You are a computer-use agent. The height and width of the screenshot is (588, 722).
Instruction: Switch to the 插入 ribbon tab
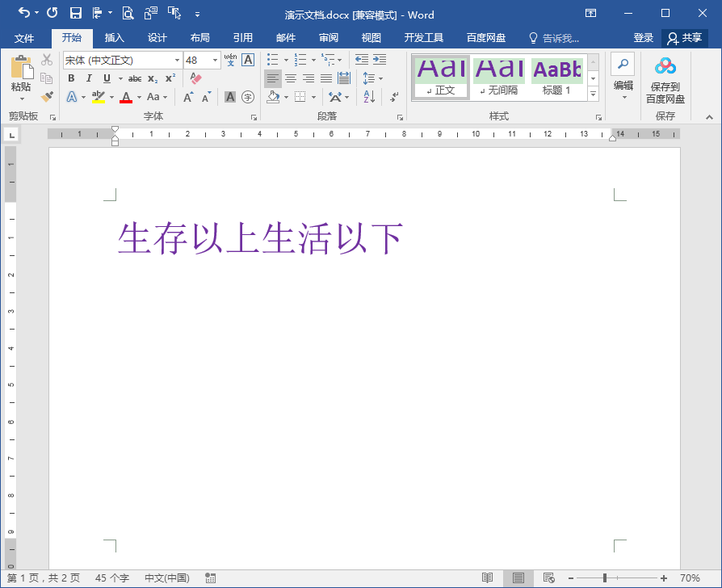114,37
